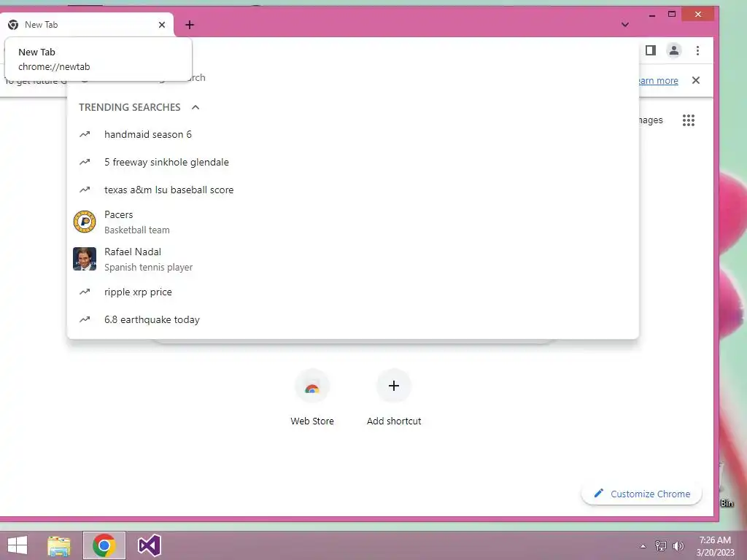Open the volume tray icon
Viewport: 747px width, 560px height.
tap(678, 545)
